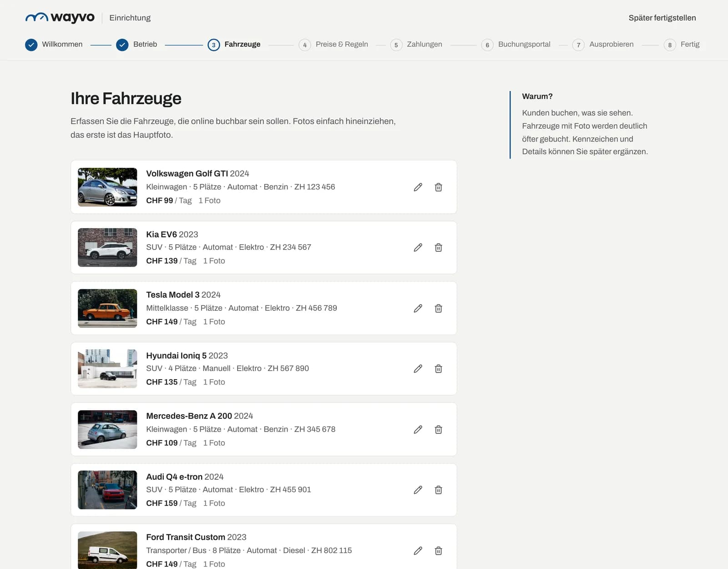728x569 pixels.
Task: Click the Warum? heading
Action: point(537,97)
